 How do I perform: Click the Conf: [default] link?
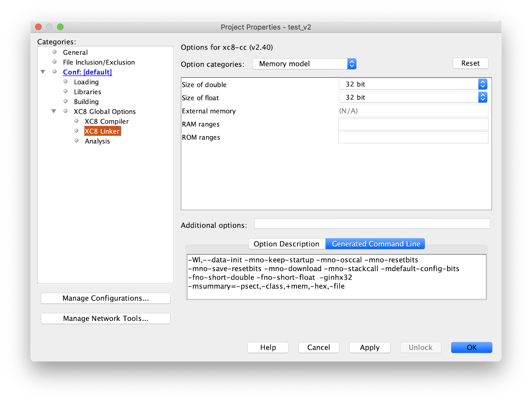(87, 72)
